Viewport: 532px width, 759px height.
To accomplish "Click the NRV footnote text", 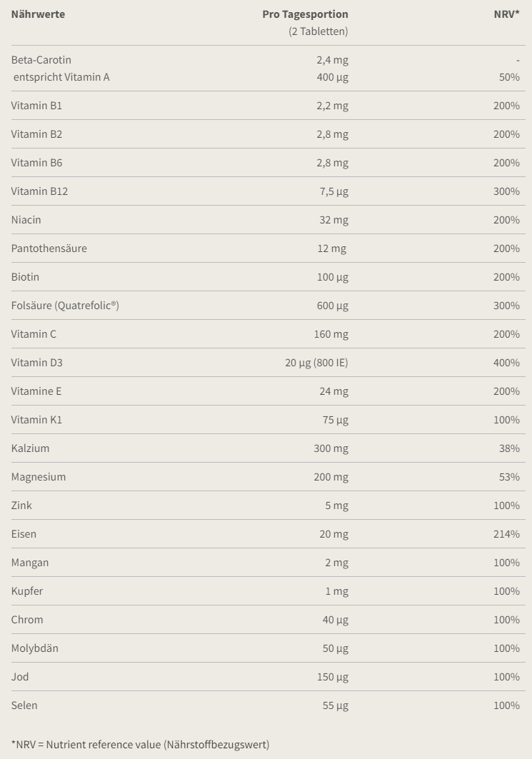I will pyautogui.click(x=141, y=745).
